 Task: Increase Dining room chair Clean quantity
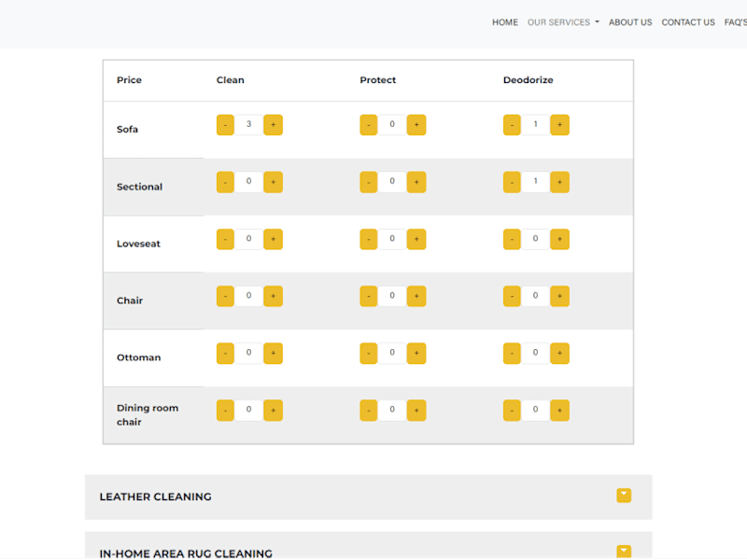tap(273, 411)
